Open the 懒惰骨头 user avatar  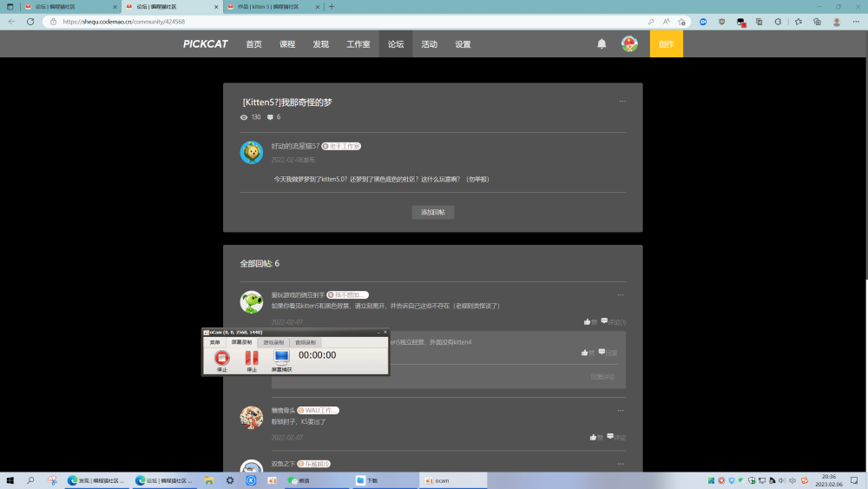pyautogui.click(x=252, y=418)
